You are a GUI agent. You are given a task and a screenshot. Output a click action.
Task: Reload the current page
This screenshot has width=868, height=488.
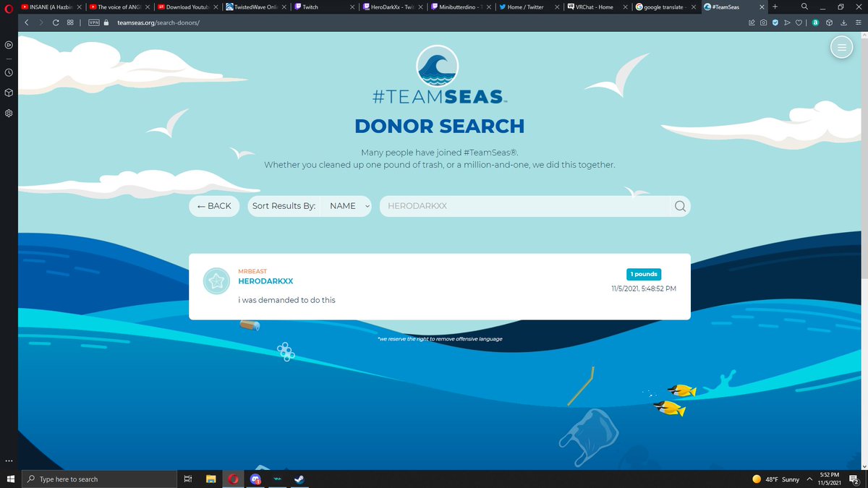click(56, 22)
